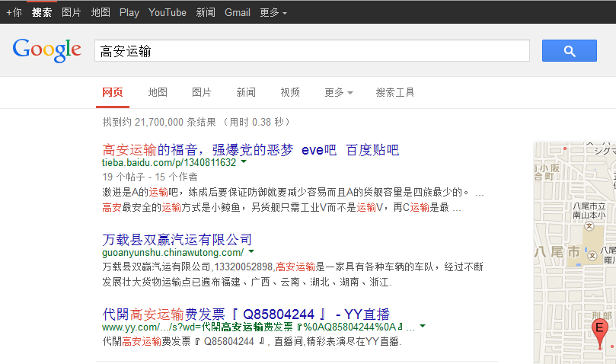Screen dimensions: 616x364
Task: Click the blue magnifier search button
Action: [x=569, y=51]
